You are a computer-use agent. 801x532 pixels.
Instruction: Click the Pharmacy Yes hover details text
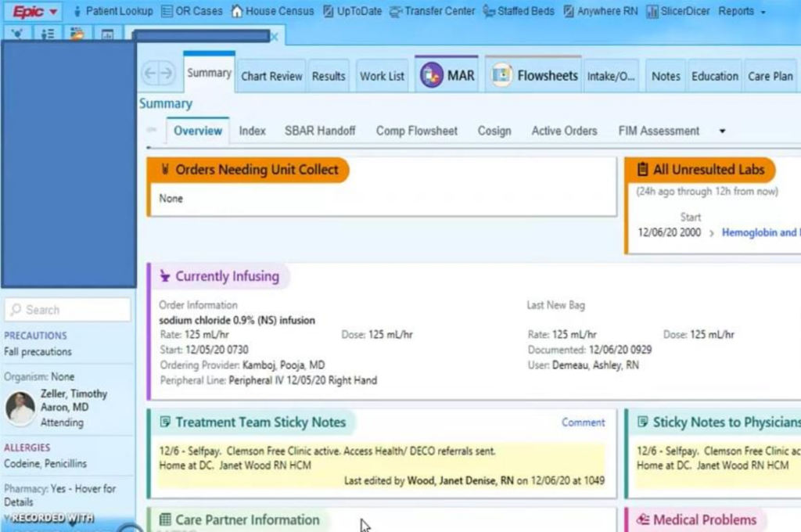point(59,495)
